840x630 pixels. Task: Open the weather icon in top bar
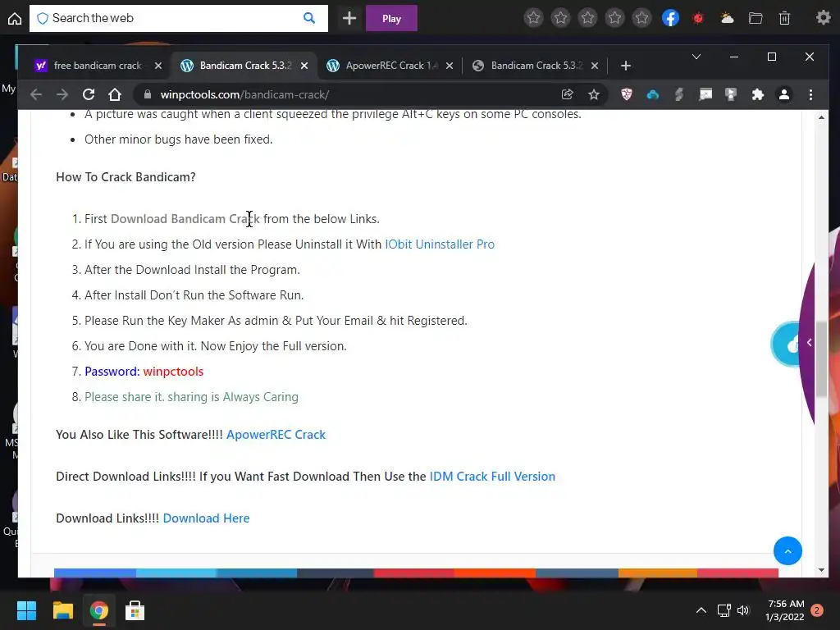(727, 18)
